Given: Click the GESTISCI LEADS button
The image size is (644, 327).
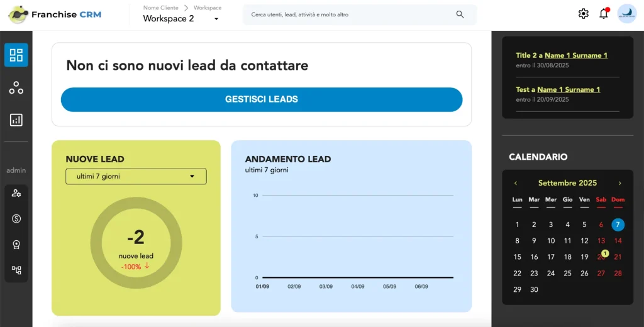Looking at the screenshot, I should click(x=261, y=99).
